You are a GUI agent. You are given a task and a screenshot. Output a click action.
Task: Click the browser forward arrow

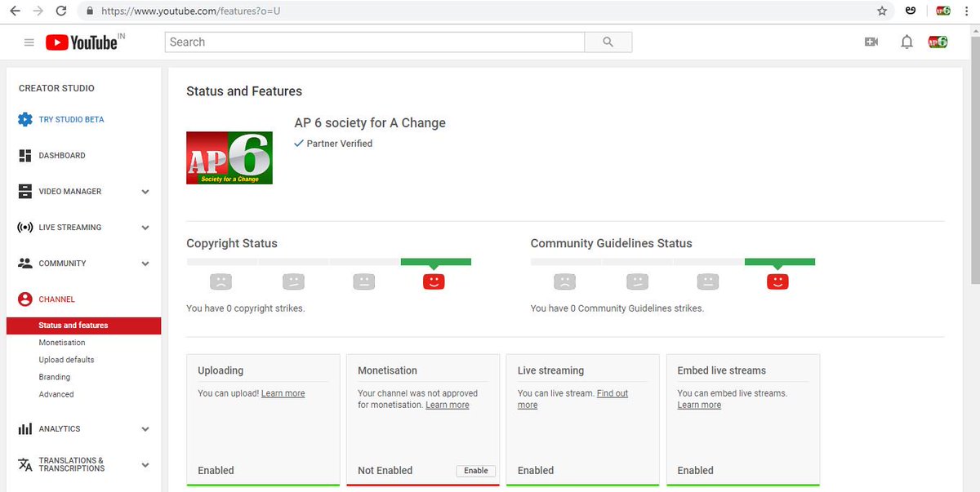tap(38, 11)
